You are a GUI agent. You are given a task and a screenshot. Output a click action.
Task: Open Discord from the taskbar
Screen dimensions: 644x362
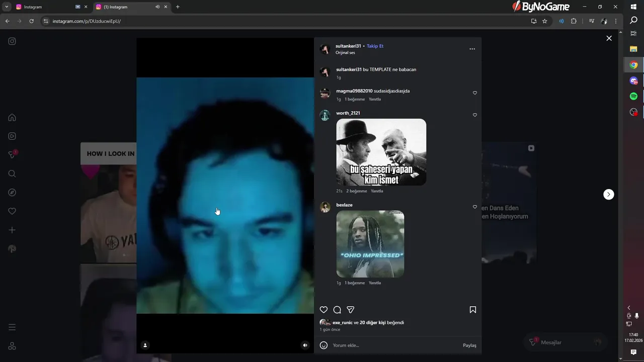pyautogui.click(x=633, y=80)
